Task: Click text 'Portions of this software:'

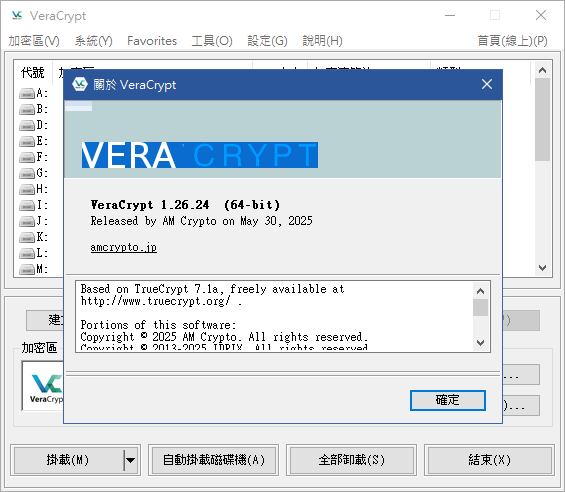Action: click(158, 325)
